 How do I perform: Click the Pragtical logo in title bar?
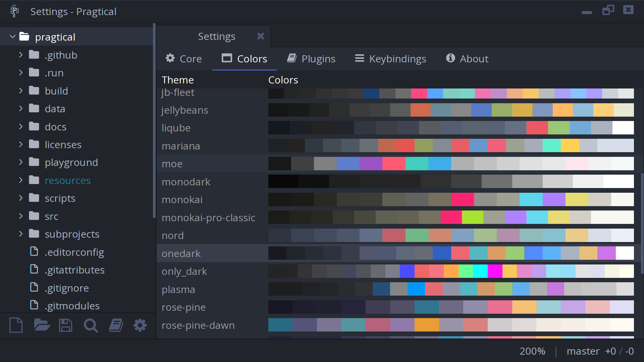point(14,11)
